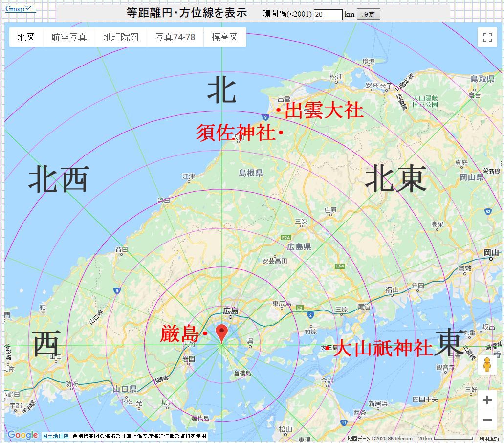This screenshot has height=443, width=504.
Task: Click the 広島県 prefecture label
Action: click(299, 246)
